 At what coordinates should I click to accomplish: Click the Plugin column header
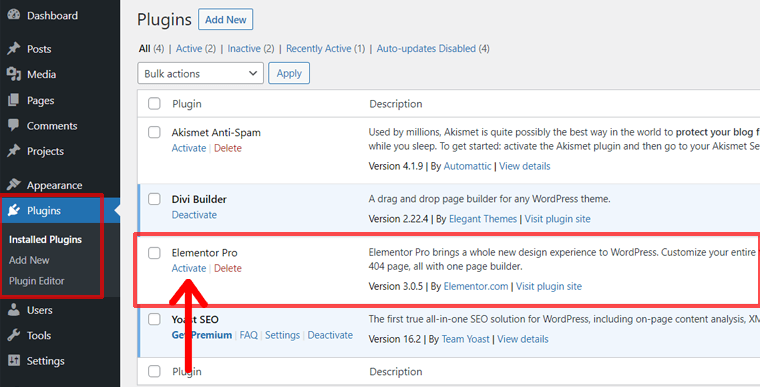187,104
